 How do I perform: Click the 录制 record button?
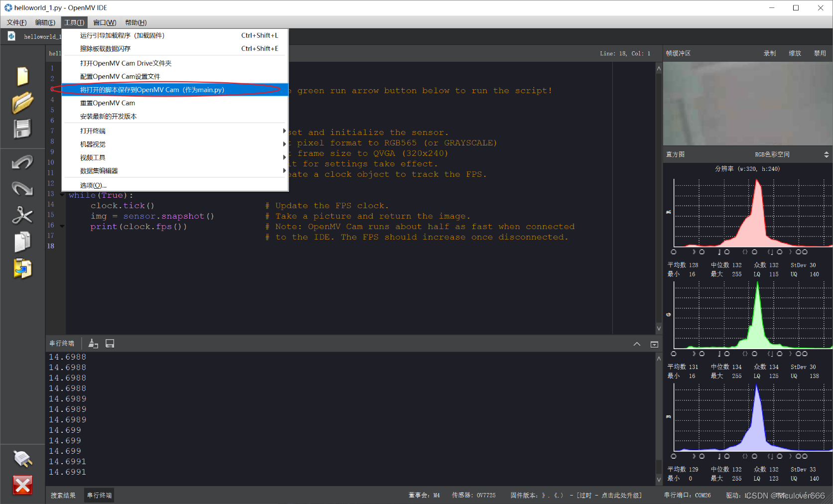[x=770, y=53]
